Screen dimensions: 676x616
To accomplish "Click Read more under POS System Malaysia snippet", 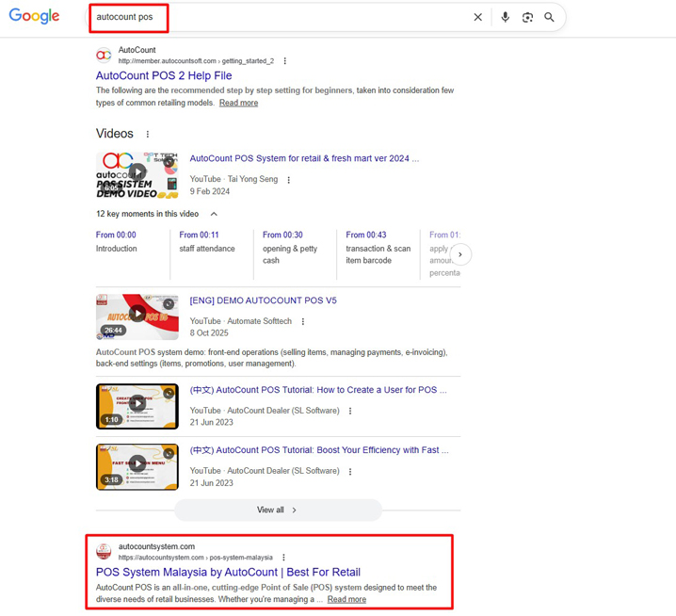I will 346,600.
